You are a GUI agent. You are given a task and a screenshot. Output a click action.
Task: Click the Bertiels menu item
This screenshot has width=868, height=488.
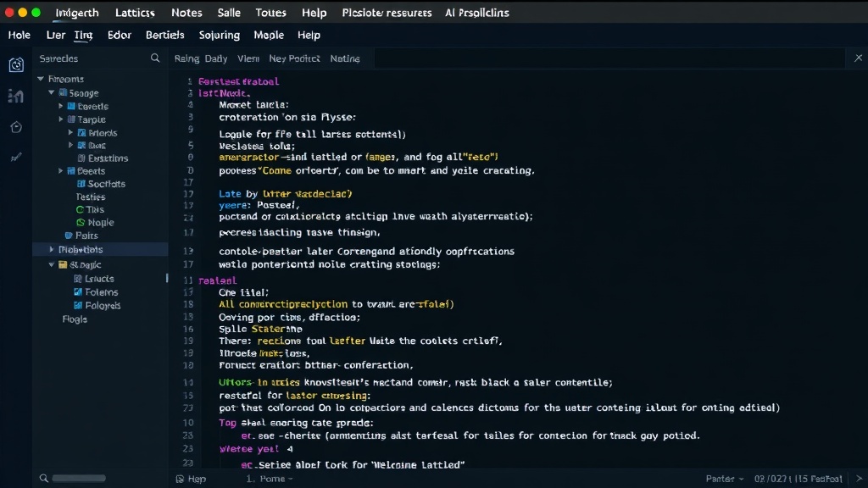tap(165, 35)
